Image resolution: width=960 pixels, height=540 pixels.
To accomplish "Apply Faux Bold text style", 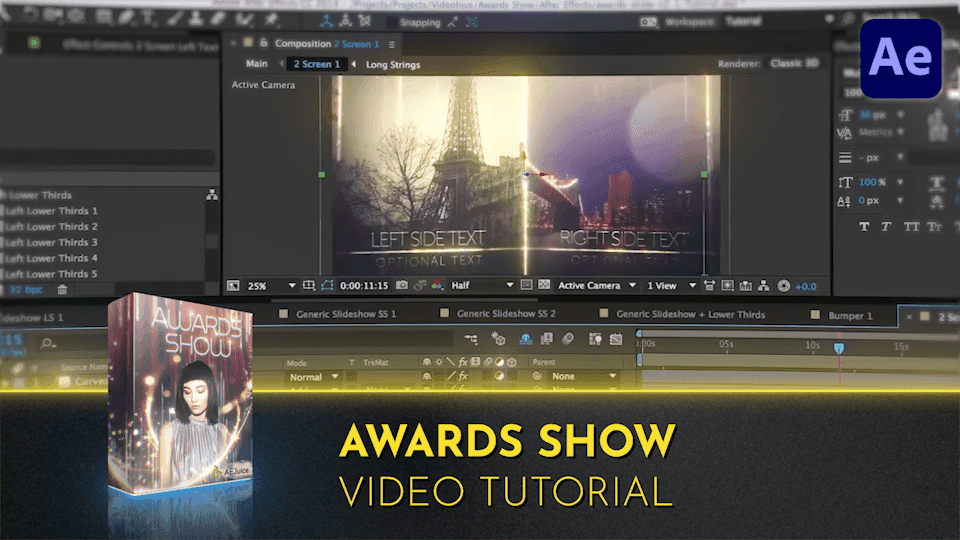I will pyautogui.click(x=864, y=227).
